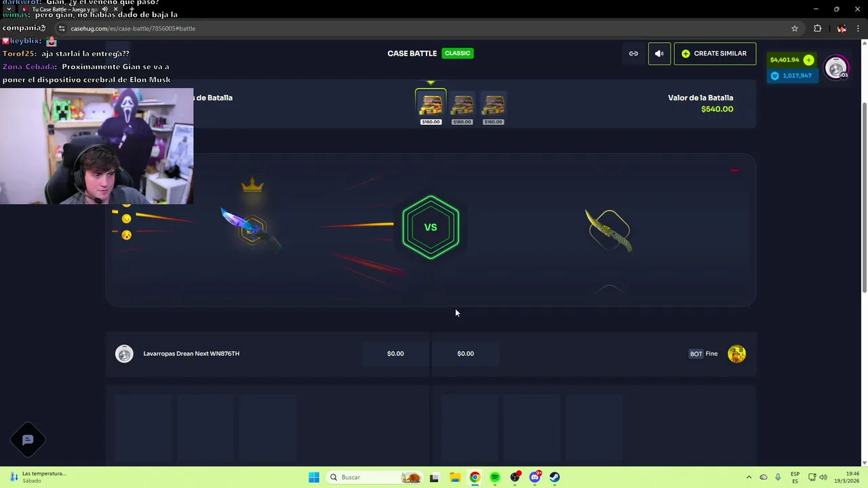Select the Tu Case Battle browser tab

[71, 9]
